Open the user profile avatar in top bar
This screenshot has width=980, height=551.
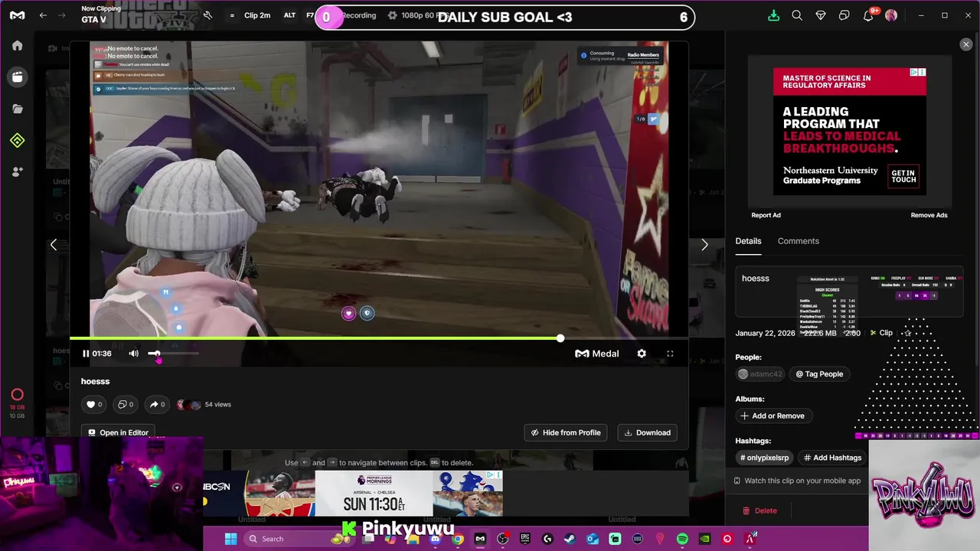point(891,15)
